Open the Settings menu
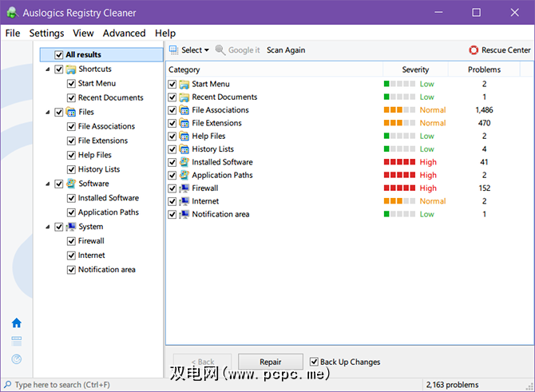The height and width of the screenshot is (392, 535). coord(46,33)
